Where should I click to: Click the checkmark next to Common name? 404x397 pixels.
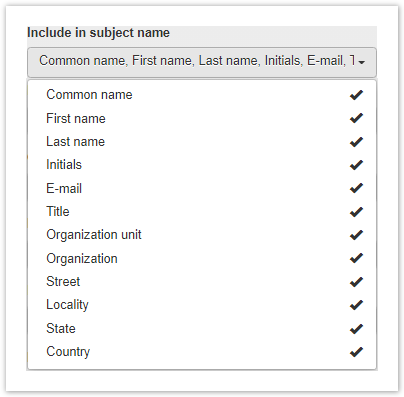356,95
